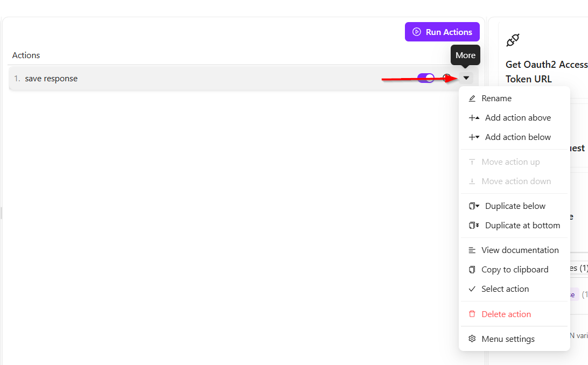Viewport: 588px width, 365px height.
Task: Click the View documentation lines icon
Action: (472, 250)
